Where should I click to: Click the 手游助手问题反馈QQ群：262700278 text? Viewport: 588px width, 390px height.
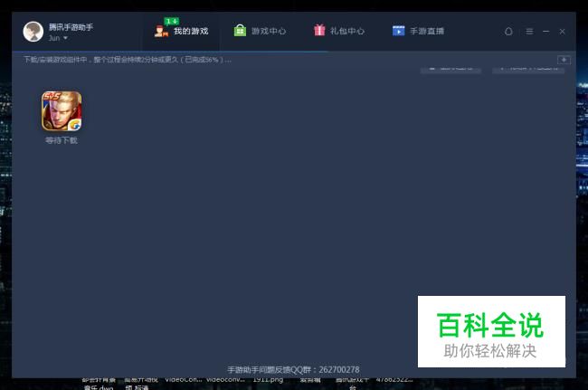tap(293, 370)
